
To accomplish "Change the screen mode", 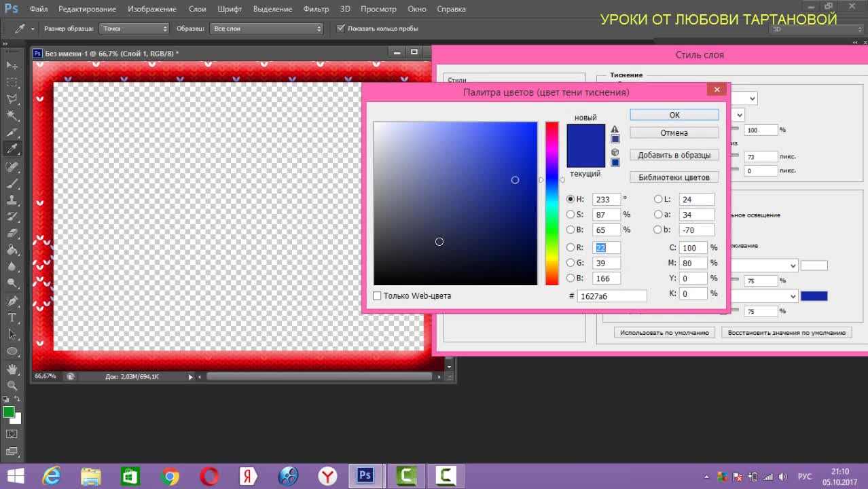I will pyautogui.click(x=12, y=452).
